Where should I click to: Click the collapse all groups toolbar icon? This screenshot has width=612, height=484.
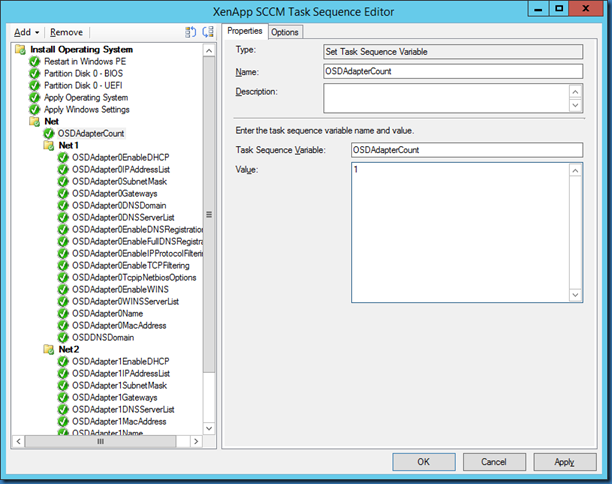[207, 32]
